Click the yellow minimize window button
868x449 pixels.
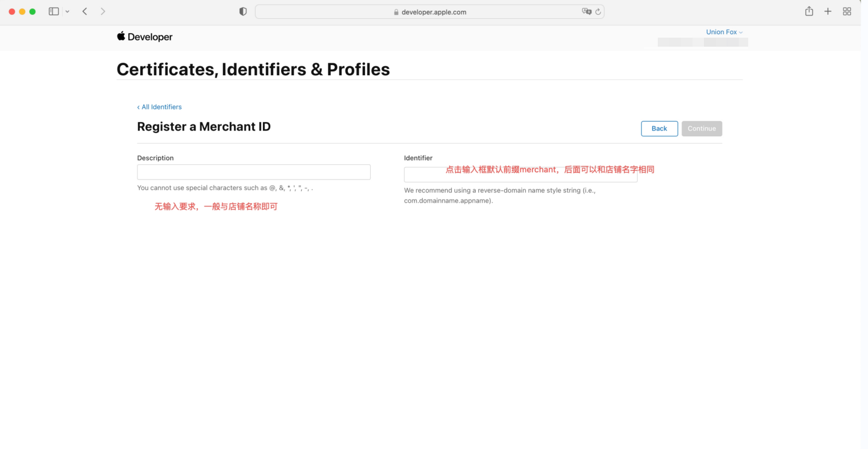click(x=22, y=11)
